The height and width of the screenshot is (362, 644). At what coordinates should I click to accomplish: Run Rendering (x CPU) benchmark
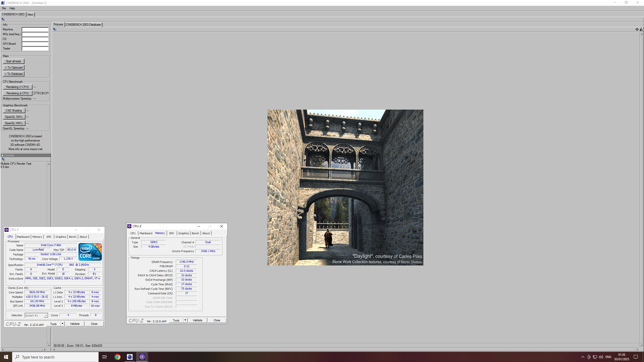coord(18,93)
